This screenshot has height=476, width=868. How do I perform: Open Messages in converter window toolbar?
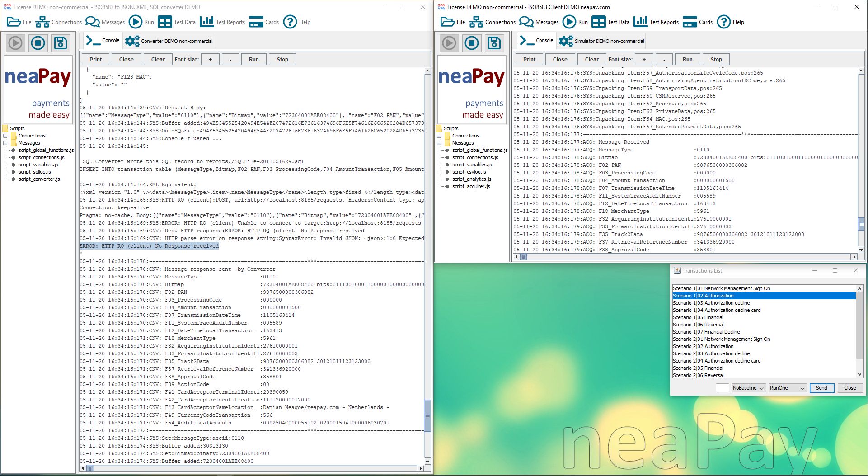[x=105, y=22]
